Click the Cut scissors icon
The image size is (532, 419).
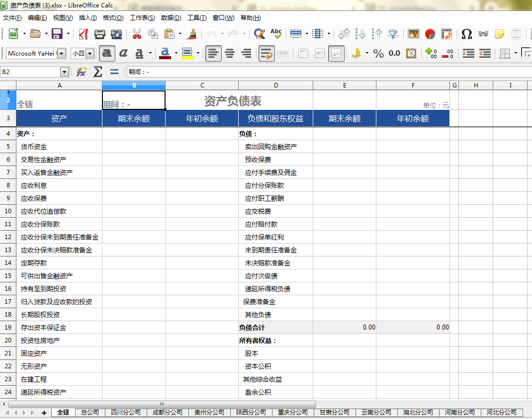[137, 34]
